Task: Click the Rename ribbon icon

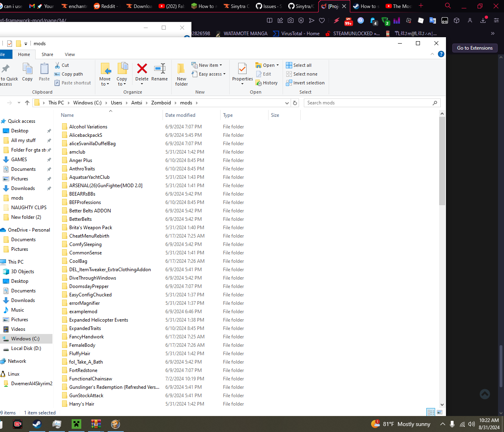Action: coord(160,68)
